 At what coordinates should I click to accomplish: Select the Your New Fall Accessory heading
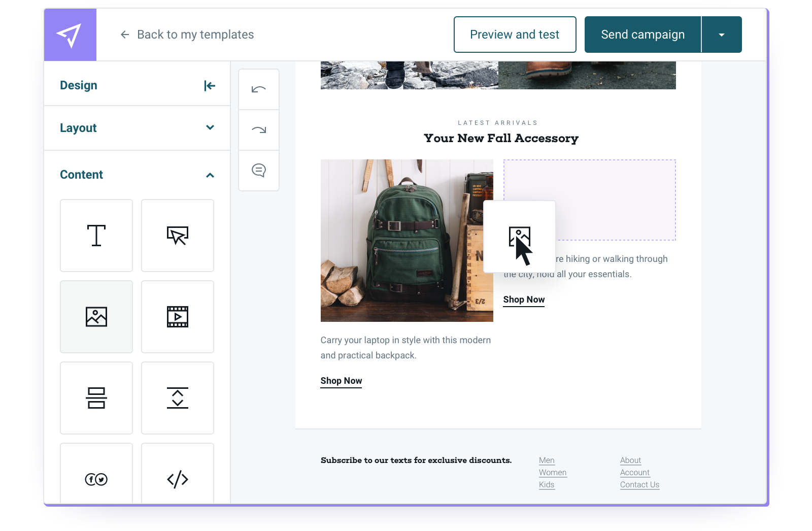[x=501, y=138]
